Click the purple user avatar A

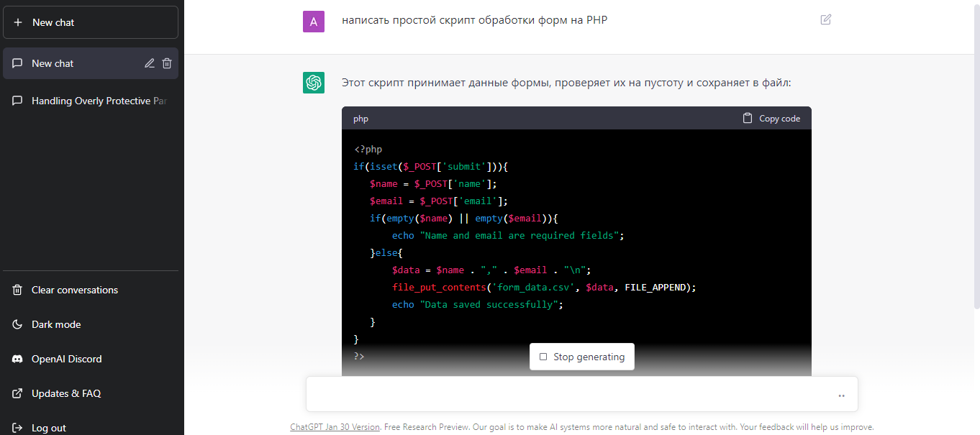(x=314, y=22)
